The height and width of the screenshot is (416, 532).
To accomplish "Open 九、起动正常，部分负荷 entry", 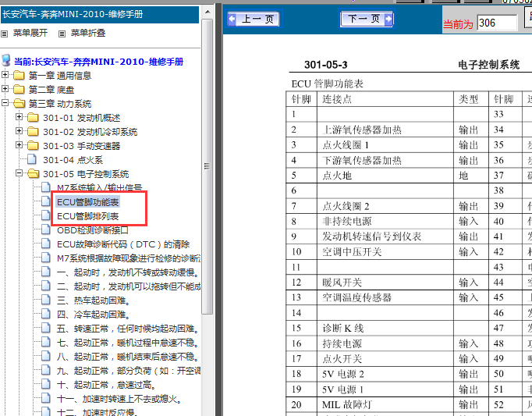I will coord(128,372).
